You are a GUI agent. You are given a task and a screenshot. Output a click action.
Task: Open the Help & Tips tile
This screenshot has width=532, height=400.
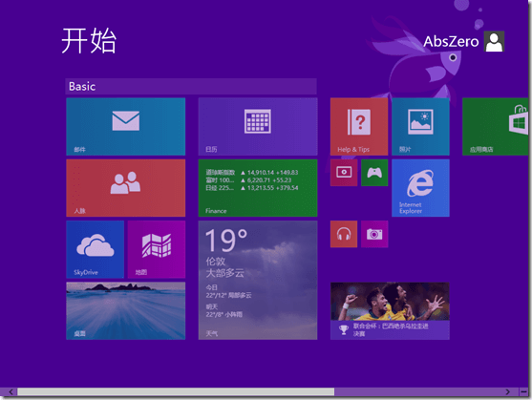[359, 126]
